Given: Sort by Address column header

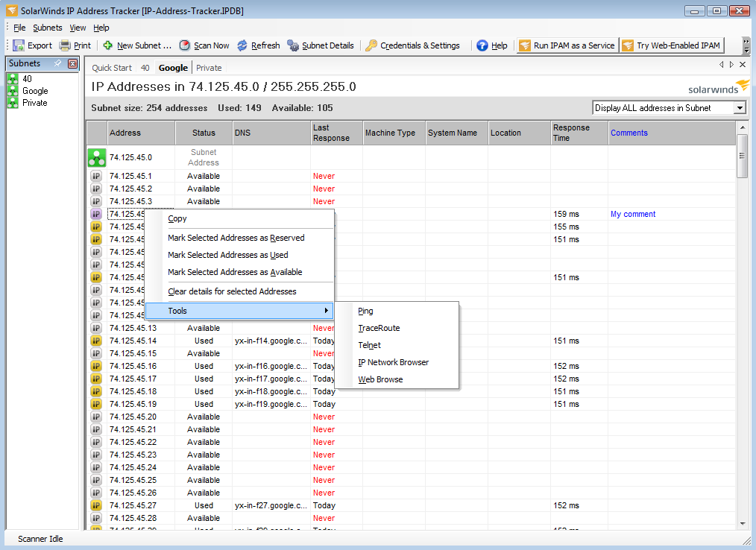Looking at the screenshot, I should click(141, 133).
